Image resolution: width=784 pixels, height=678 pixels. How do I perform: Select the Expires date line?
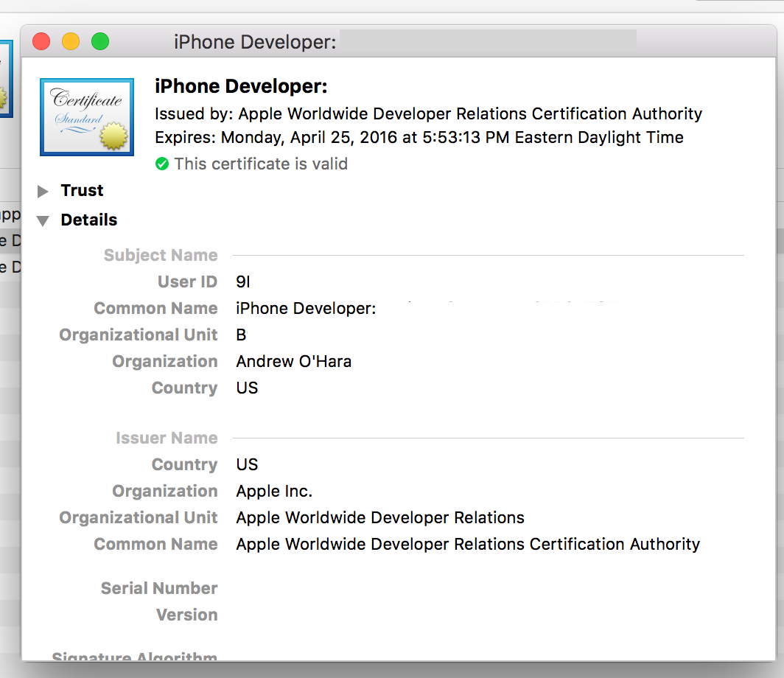click(x=419, y=137)
